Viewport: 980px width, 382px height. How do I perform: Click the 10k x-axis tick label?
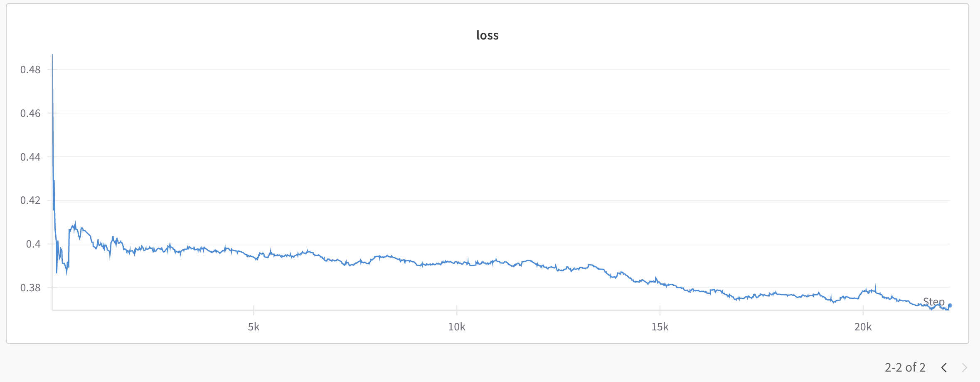coord(456,327)
